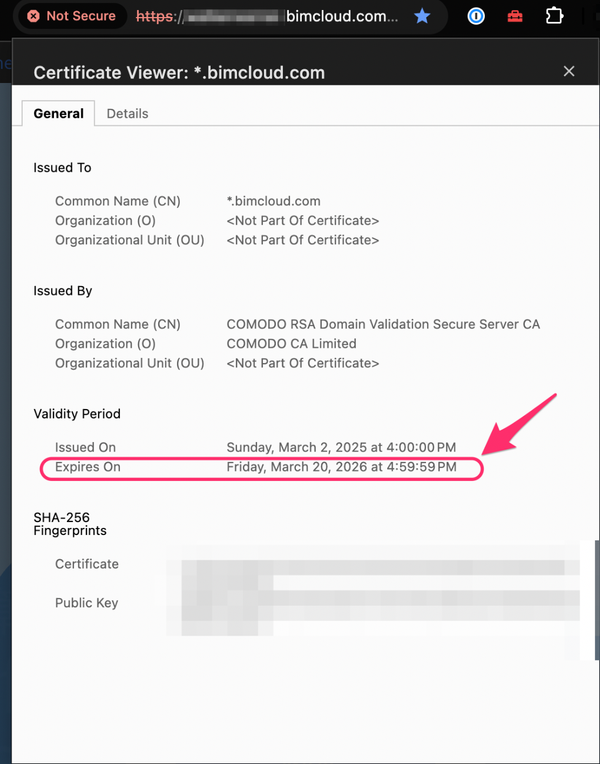Click the SHA-256 Fingerprints heading
This screenshot has height=764, width=600.
pos(70,524)
